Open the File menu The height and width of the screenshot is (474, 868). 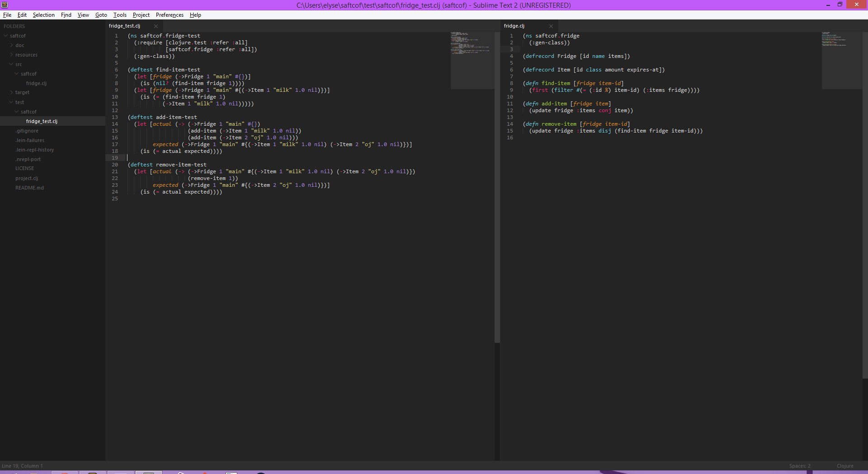coord(7,15)
